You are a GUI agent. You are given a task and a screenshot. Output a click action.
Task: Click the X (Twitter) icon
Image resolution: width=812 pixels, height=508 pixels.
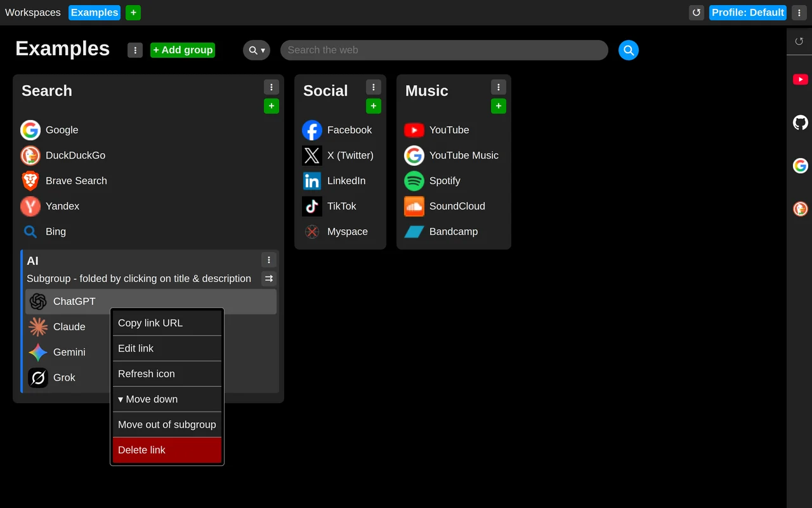pyautogui.click(x=312, y=156)
